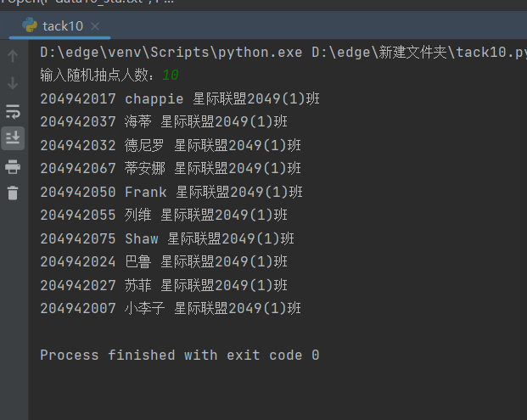Click the Up the Stack Trace arrow

tap(13, 57)
